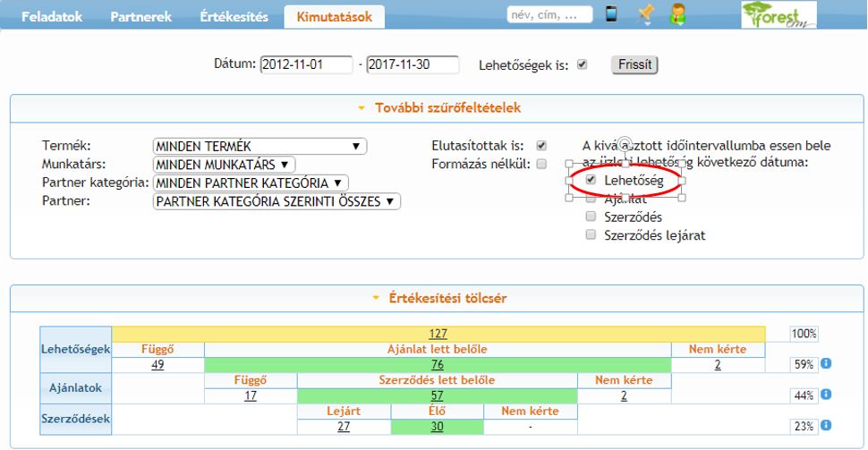This screenshot has height=450, width=868.
Task: Click the mobile phone icon in header
Action: pyautogui.click(x=611, y=14)
